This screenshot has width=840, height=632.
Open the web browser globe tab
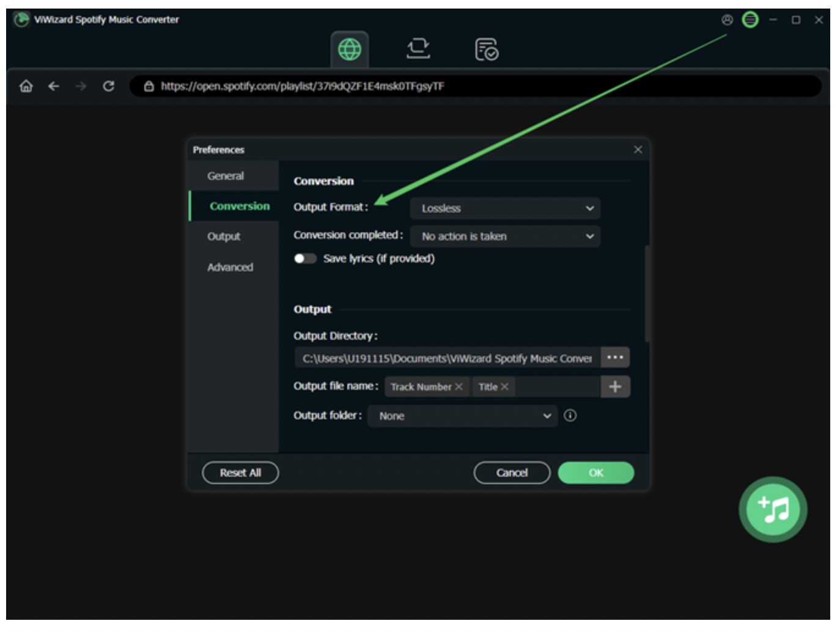point(349,49)
